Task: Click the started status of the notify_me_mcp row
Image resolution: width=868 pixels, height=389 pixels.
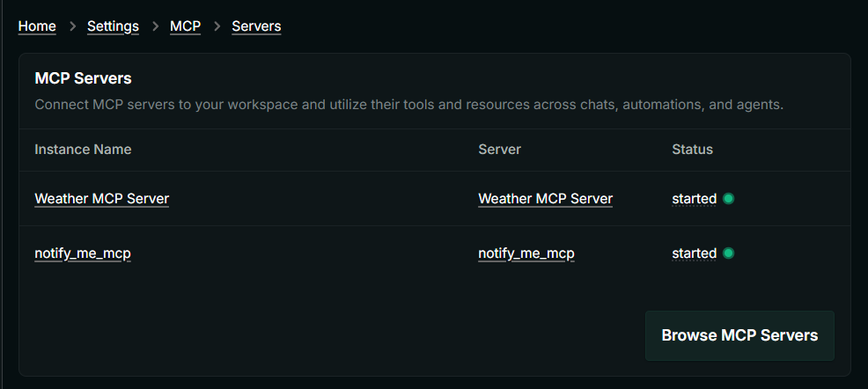Action: pos(694,253)
